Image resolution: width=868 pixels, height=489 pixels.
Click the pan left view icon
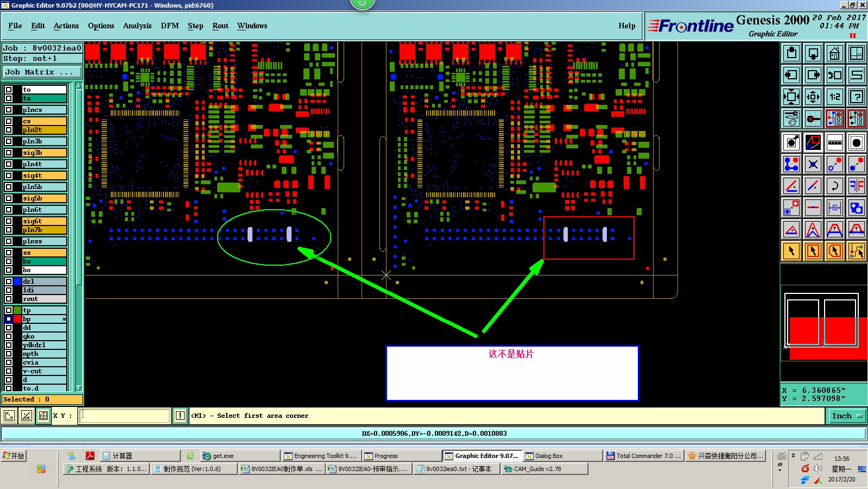pyautogui.click(x=791, y=75)
